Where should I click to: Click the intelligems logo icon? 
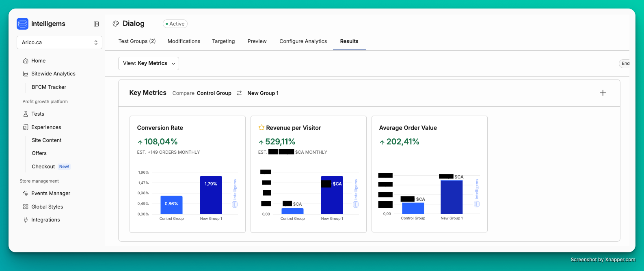pyautogui.click(x=22, y=24)
